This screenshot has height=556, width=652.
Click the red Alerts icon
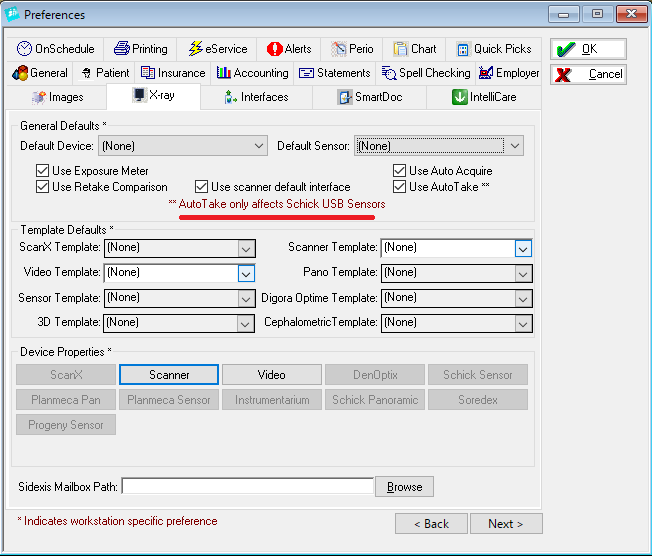click(274, 49)
